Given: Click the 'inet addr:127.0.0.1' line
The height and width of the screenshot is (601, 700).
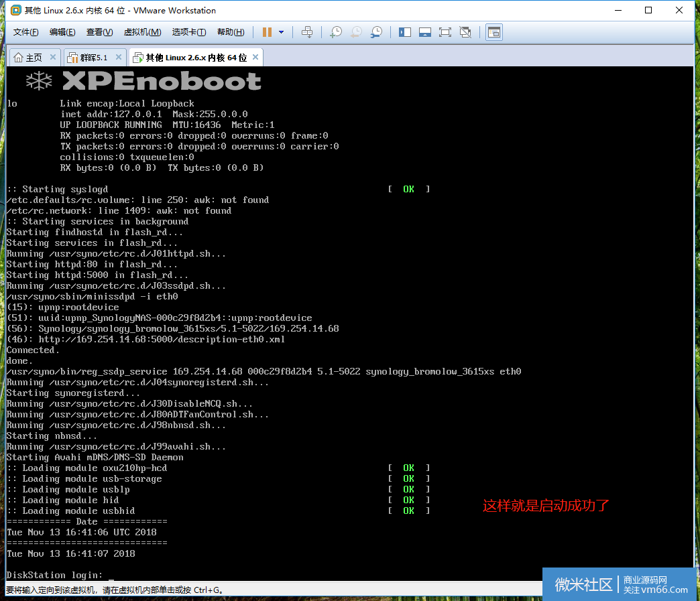Looking at the screenshot, I should (154, 114).
